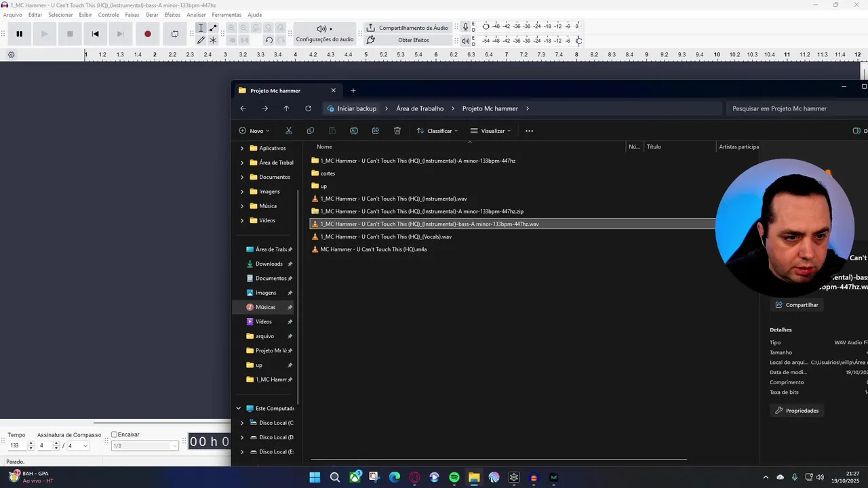The height and width of the screenshot is (488, 868).
Task: Click the Audacity timeline ruler at mark 5
Action: point(366,54)
